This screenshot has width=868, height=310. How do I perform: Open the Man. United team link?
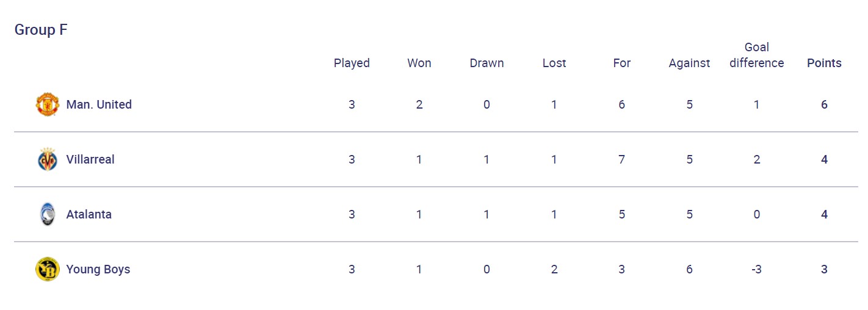99,104
